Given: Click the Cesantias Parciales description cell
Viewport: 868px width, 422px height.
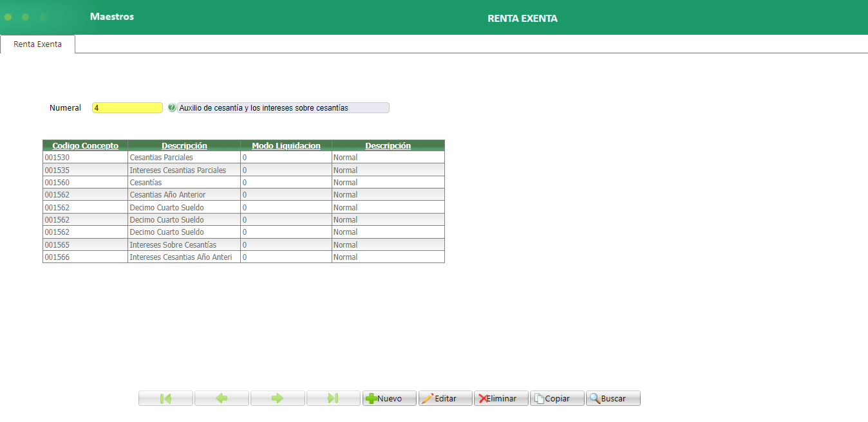Looking at the screenshot, I should point(184,158).
